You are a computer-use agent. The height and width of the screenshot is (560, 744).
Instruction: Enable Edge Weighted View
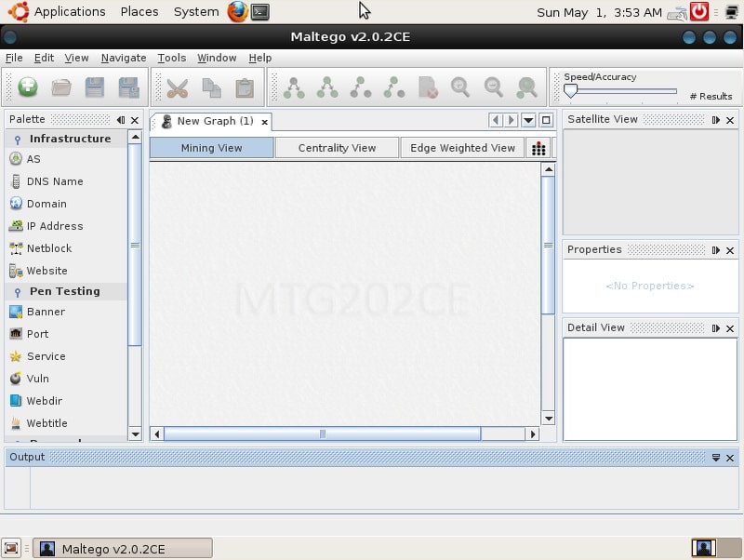point(462,148)
